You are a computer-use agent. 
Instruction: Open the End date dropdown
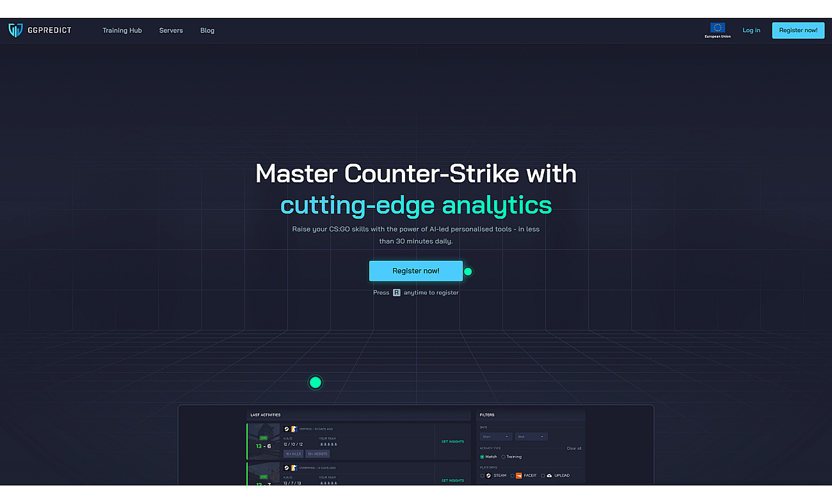(x=531, y=437)
